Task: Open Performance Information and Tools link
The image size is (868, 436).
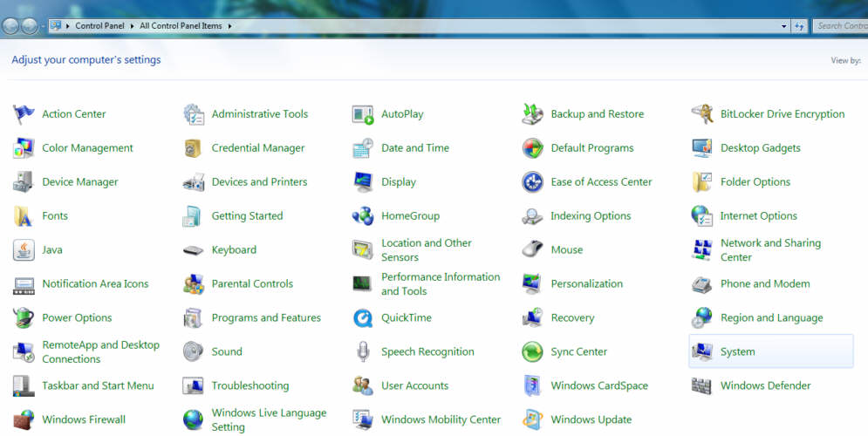Action: tap(441, 284)
